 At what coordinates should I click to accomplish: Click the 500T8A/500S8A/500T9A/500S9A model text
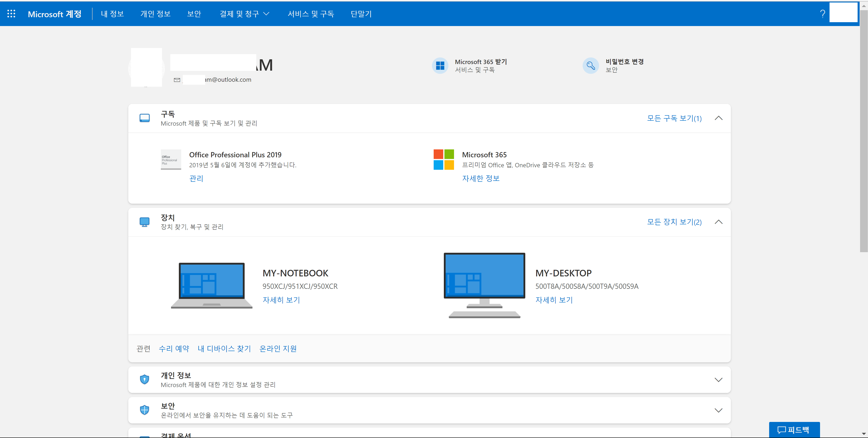click(587, 286)
